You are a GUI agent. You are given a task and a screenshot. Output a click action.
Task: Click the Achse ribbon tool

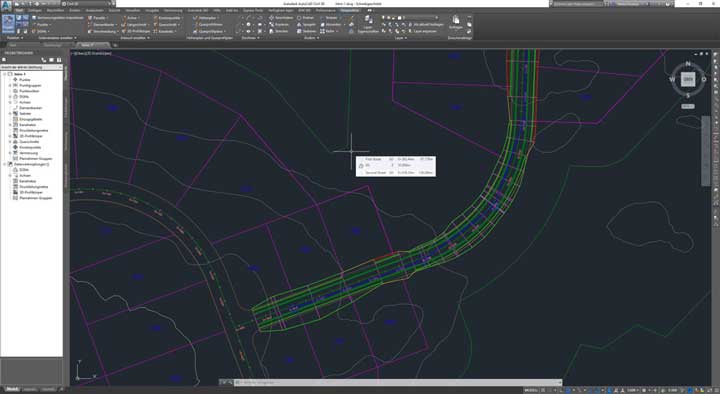[130, 18]
